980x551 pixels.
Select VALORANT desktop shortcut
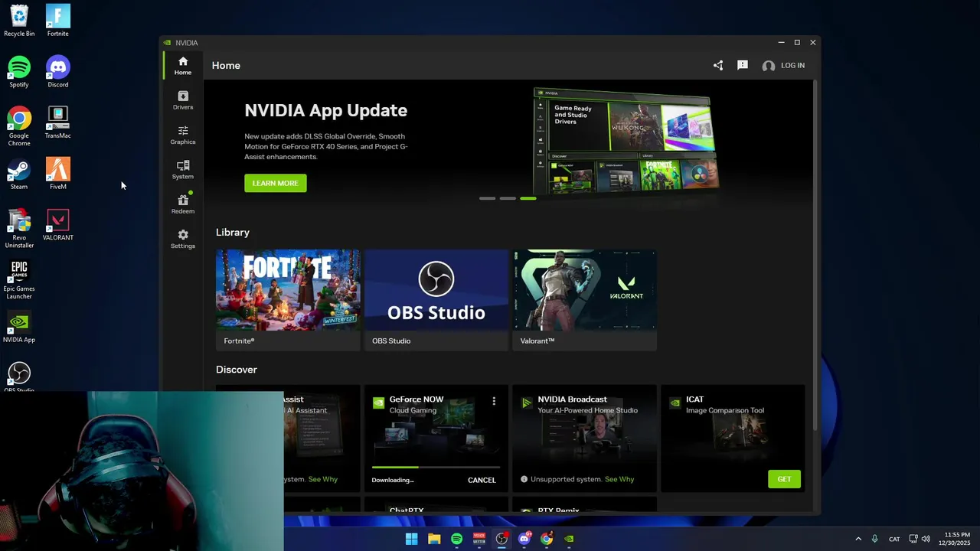pyautogui.click(x=58, y=225)
